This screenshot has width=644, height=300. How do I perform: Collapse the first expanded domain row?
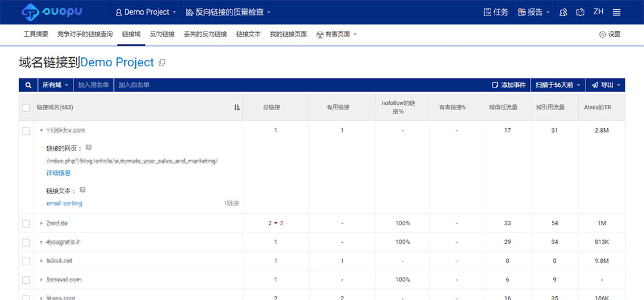41,131
